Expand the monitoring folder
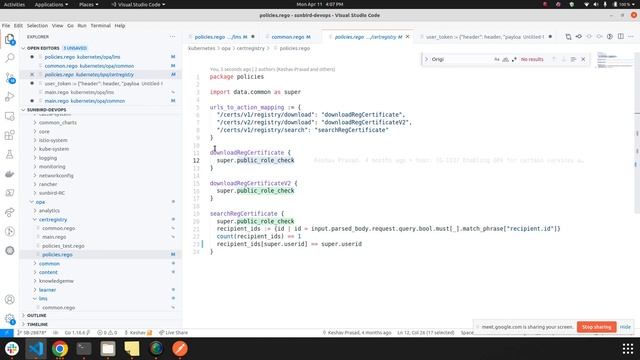 coord(52,167)
